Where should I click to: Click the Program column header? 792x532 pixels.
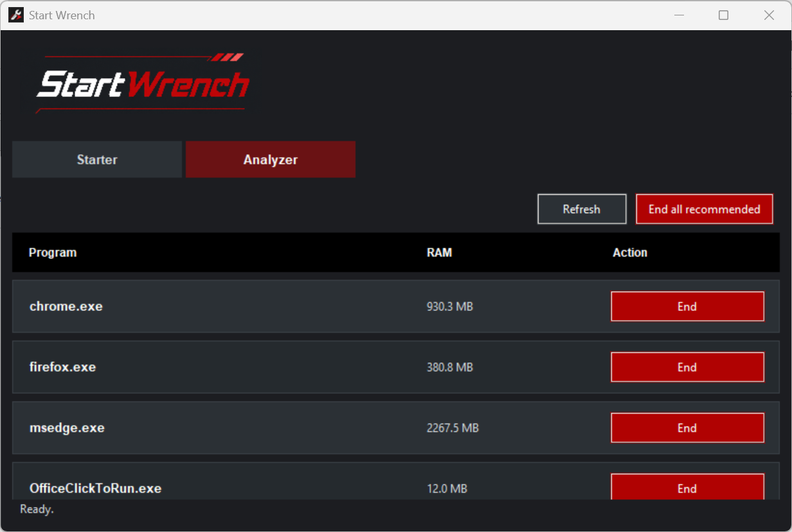(x=53, y=253)
